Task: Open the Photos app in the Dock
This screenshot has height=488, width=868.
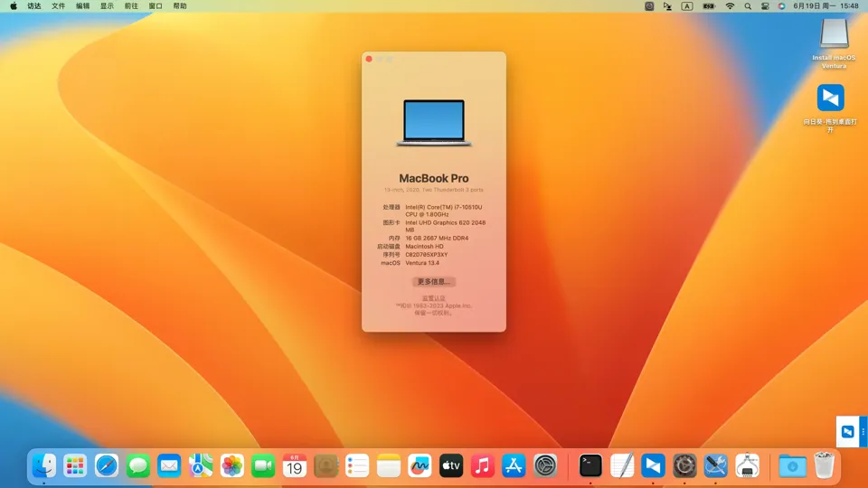Action: tap(232, 466)
